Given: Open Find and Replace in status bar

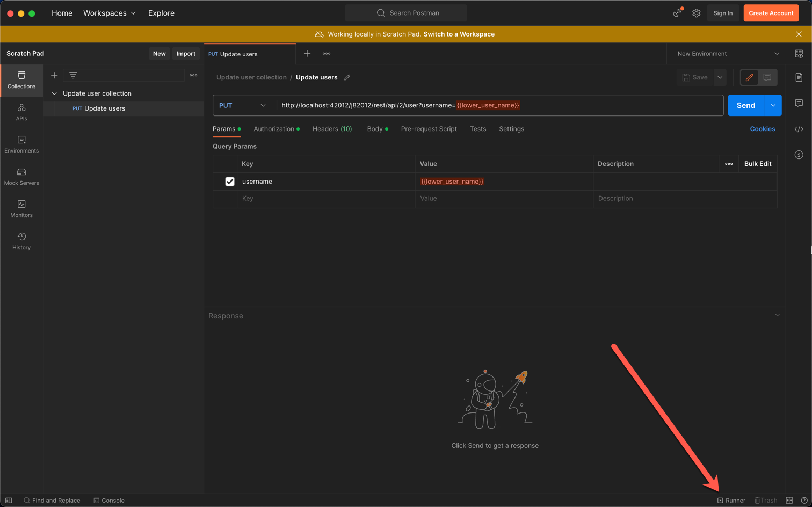Looking at the screenshot, I should [52, 501].
